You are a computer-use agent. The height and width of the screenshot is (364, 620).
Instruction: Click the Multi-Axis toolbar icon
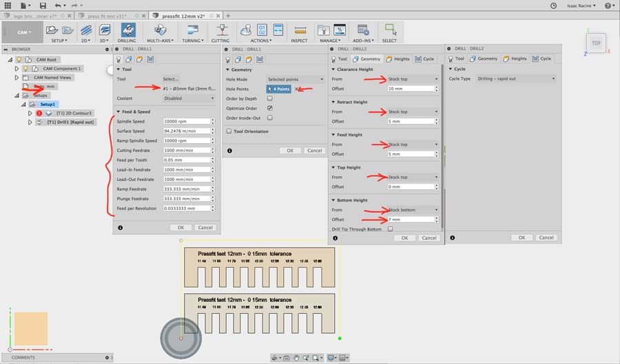159,30
